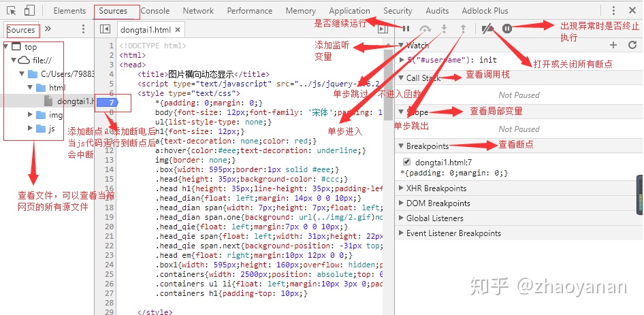Add a watch expression with plus icon
644x315 pixels.
click(x=613, y=45)
